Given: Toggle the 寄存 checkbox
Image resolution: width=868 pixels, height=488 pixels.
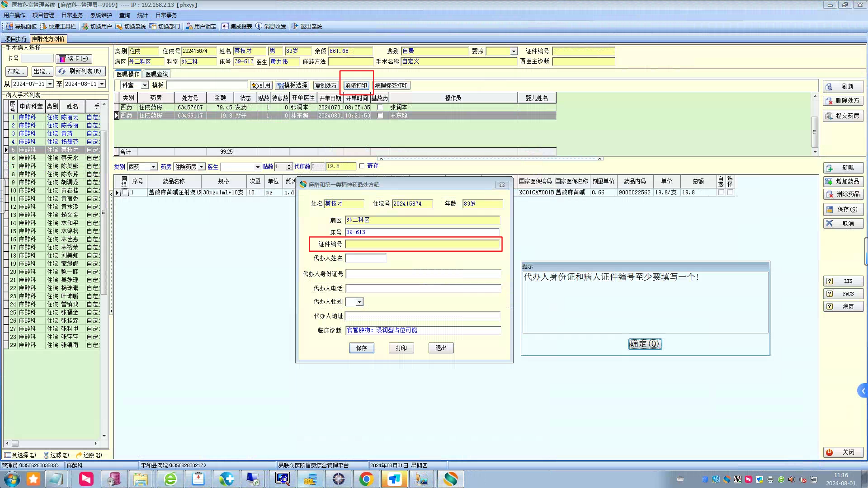Looking at the screenshot, I should click(x=361, y=166).
